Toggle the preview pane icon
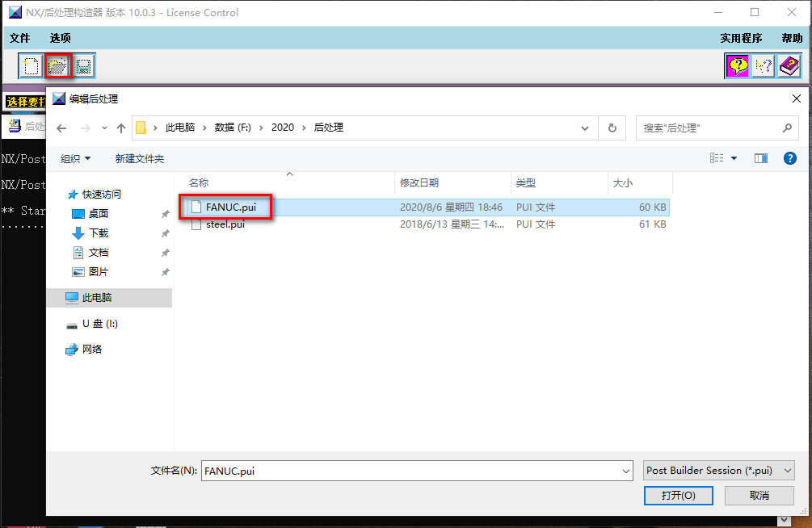This screenshot has width=812, height=528. tap(760, 158)
